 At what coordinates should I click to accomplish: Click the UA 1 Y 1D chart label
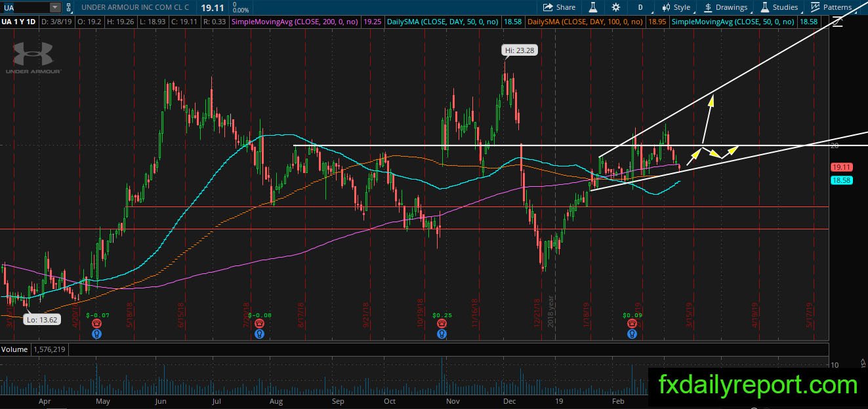[x=19, y=22]
